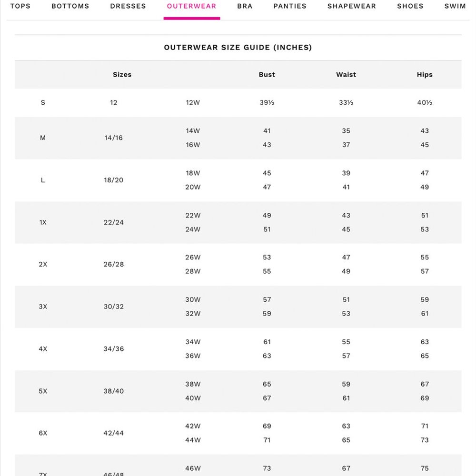Click the Outerwear Size Guide heading
Viewport: 476px width, 476px height.
click(238, 47)
